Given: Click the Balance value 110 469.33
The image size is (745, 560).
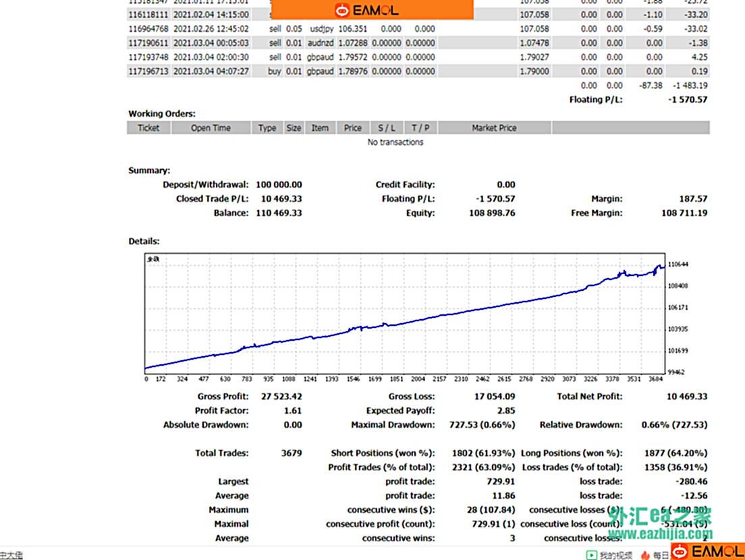Looking at the screenshot, I should click(x=279, y=213).
